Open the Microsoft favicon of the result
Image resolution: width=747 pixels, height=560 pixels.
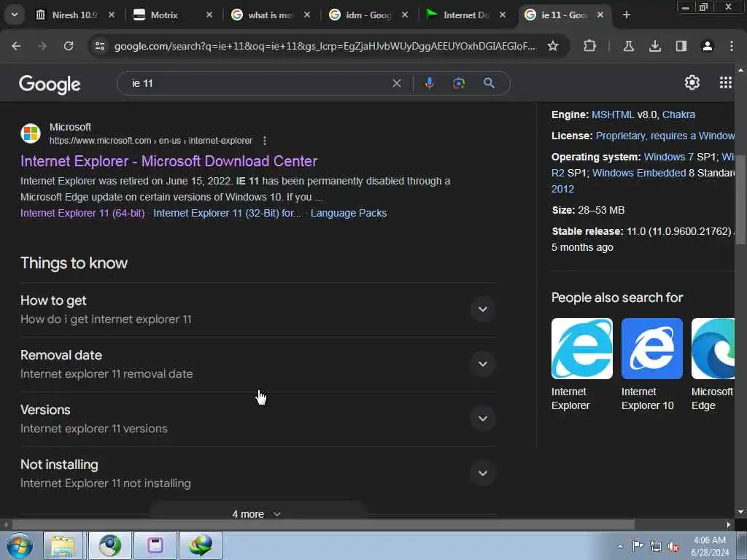tap(31, 133)
